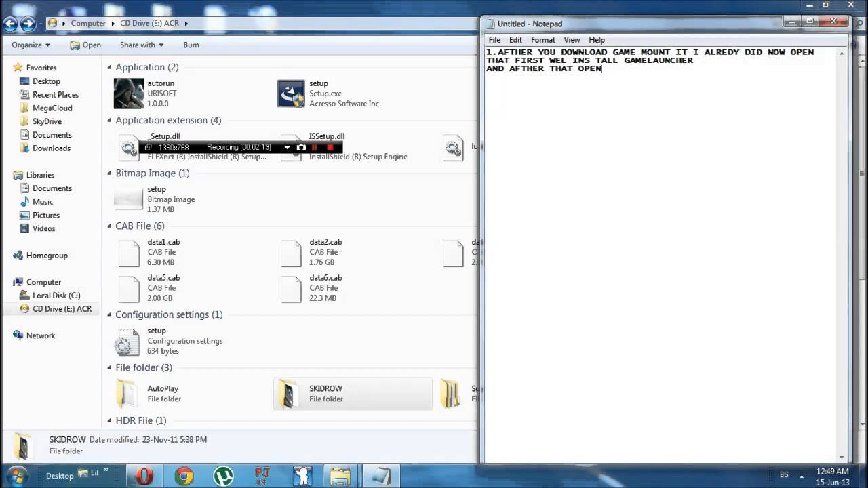Screen dimensions: 868x488
Task: Select the setup Bitmap Image file
Action: [129, 199]
